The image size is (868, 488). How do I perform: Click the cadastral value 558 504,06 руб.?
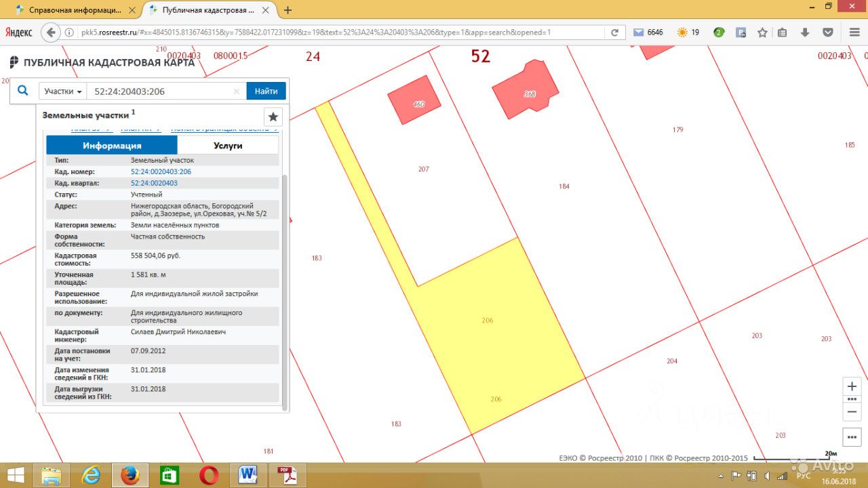(155, 256)
